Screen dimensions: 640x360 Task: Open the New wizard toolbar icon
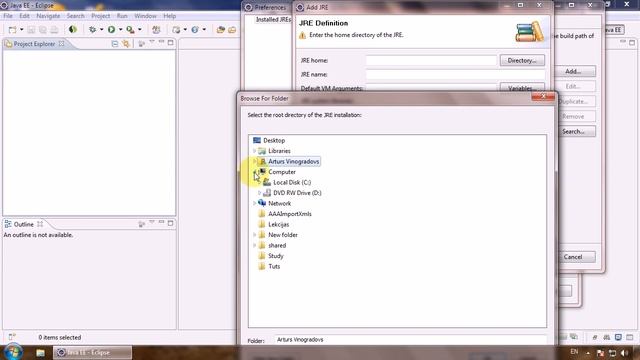[x=13, y=30]
